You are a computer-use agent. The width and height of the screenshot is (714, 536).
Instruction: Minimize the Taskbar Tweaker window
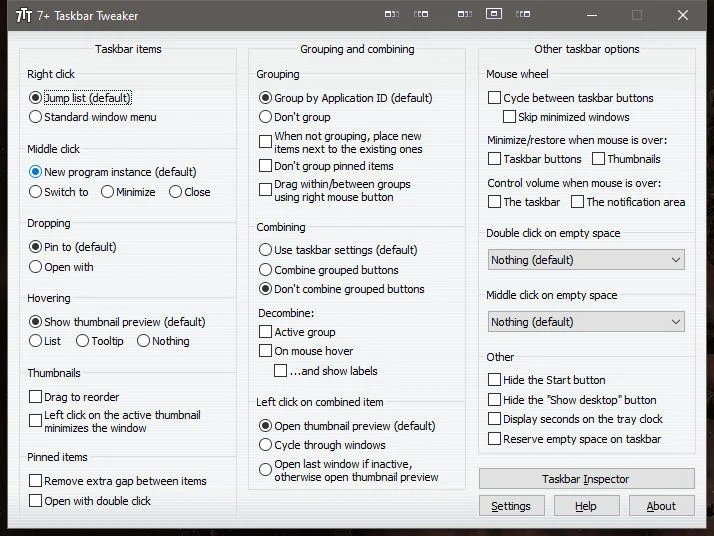592,15
